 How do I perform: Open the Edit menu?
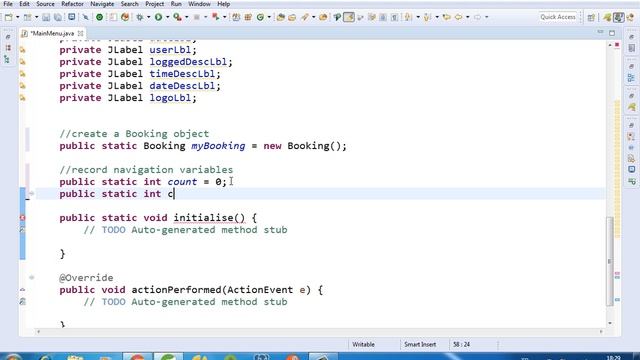(24, 4)
